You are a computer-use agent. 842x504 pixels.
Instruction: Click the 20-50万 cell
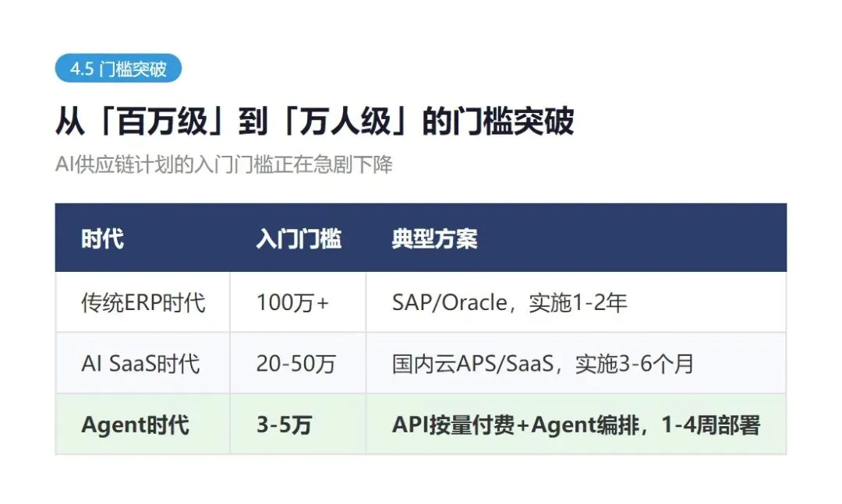point(298,363)
